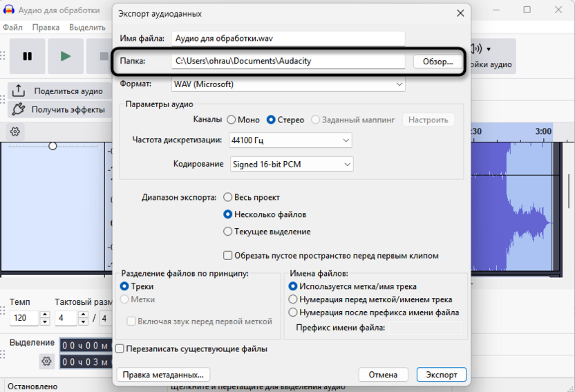Click the share upload icon beside Поделиться аудио
The width and height of the screenshot is (575, 392).
pyautogui.click(x=19, y=91)
